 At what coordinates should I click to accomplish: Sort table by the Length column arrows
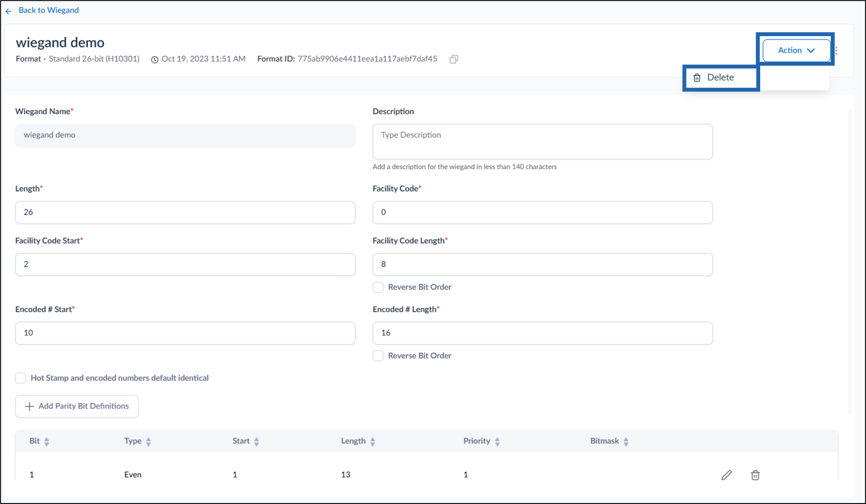(x=372, y=442)
